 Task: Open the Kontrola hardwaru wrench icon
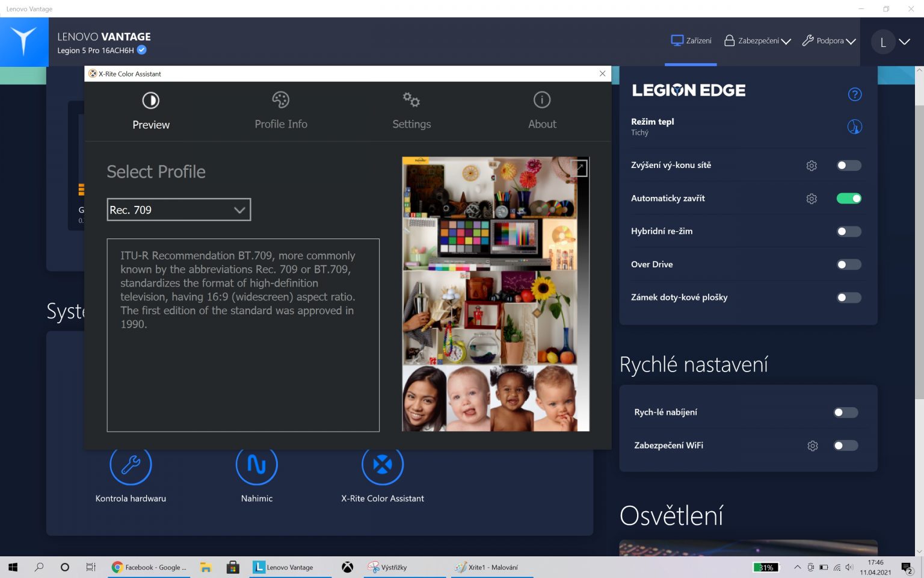(131, 465)
